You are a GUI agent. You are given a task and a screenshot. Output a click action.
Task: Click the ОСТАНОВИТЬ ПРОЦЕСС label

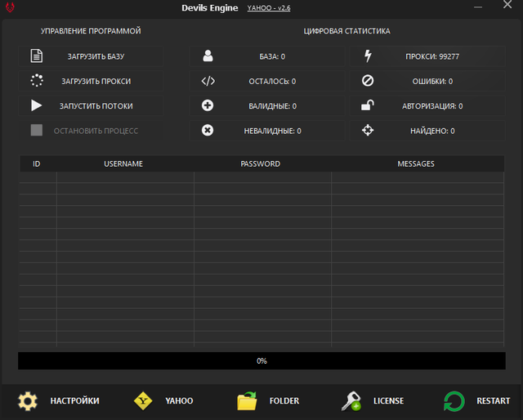click(96, 131)
